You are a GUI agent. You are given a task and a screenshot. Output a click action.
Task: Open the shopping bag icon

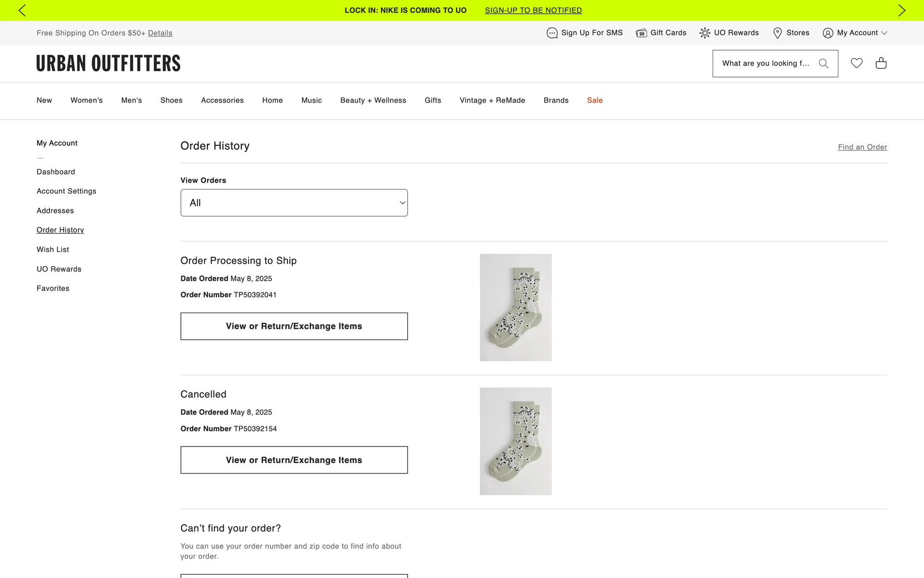click(881, 63)
